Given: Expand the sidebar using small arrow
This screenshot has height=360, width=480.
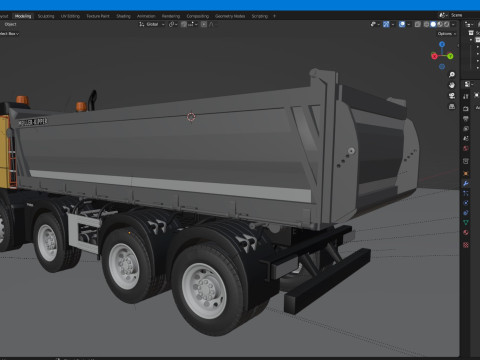Looking at the screenshot, I should 458,45.
